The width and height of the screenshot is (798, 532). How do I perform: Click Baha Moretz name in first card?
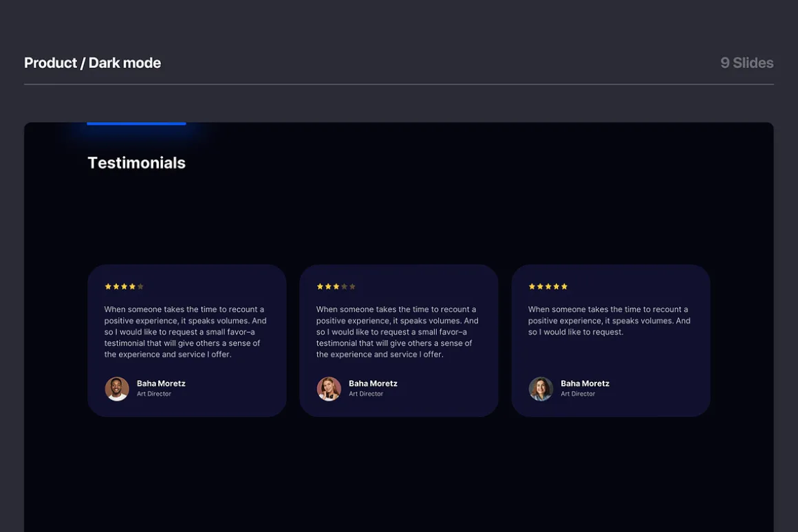[161, 384]
